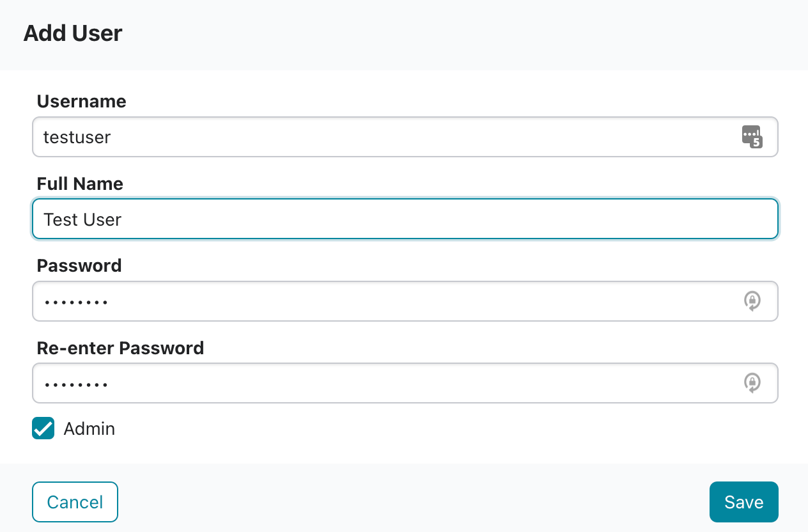This screenshot has width=808, height=532.
Task: Save the new user
Action: tap(744, 502)
